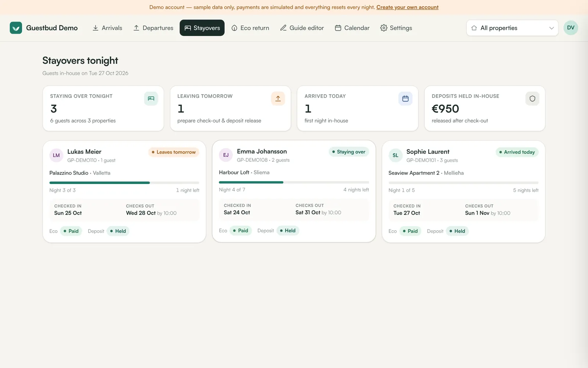
Task: Click the chevron arrow in the properties selector
Action: click(551, 28)
